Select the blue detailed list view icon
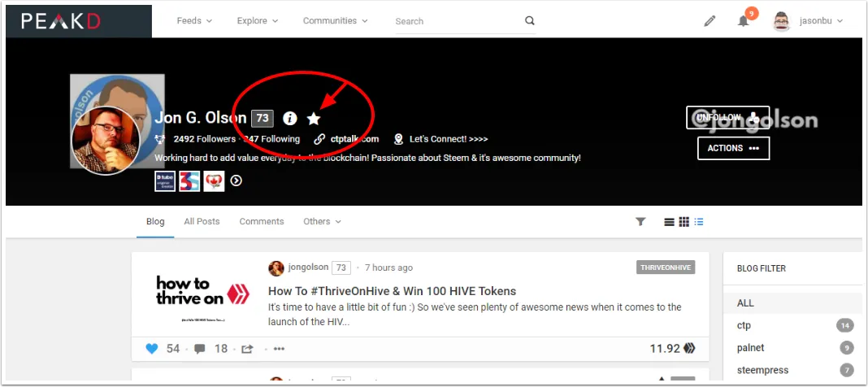Screen dimensions: 868x387 click(699, 221)
